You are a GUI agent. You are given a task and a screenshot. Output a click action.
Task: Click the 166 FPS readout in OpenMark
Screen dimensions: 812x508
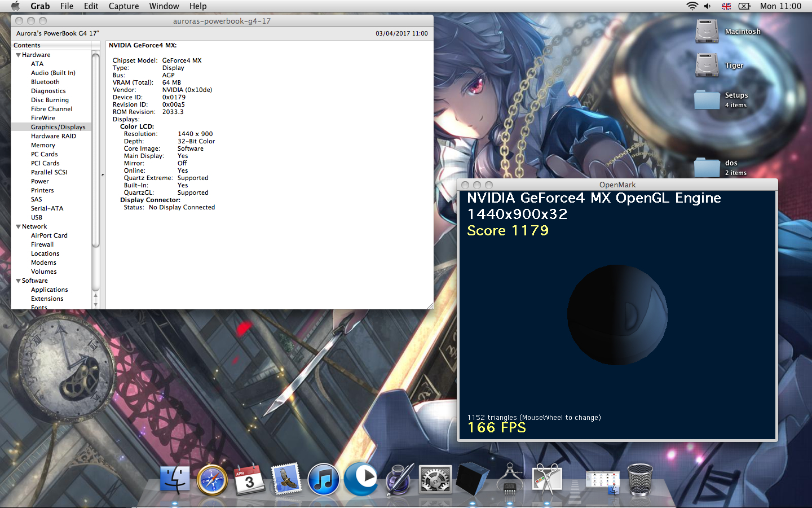point(497,428)
